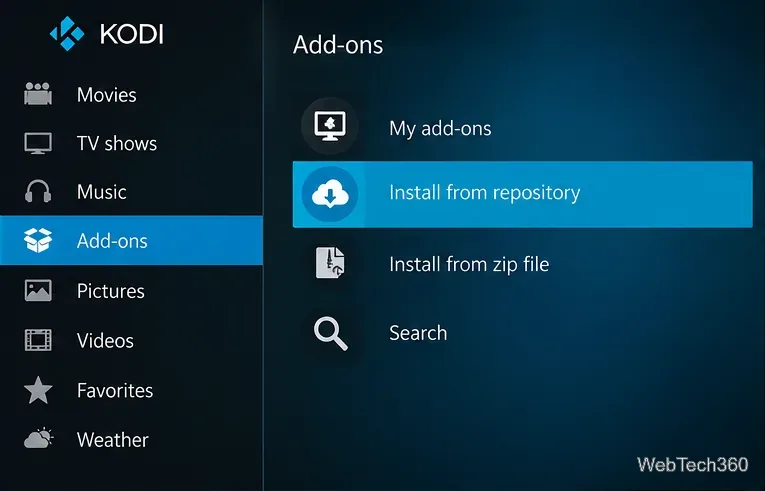Choose Install from zip file
765x491 pixels.
[523, 264]
